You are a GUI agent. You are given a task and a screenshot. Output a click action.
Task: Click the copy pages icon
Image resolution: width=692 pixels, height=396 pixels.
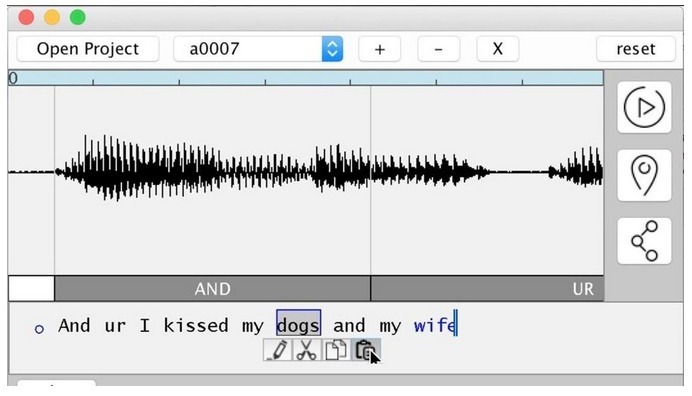click(336, 351)
